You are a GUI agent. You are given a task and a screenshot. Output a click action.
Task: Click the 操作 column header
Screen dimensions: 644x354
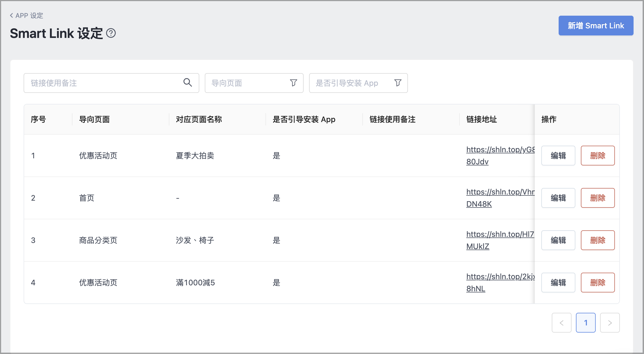coord(549,119)
